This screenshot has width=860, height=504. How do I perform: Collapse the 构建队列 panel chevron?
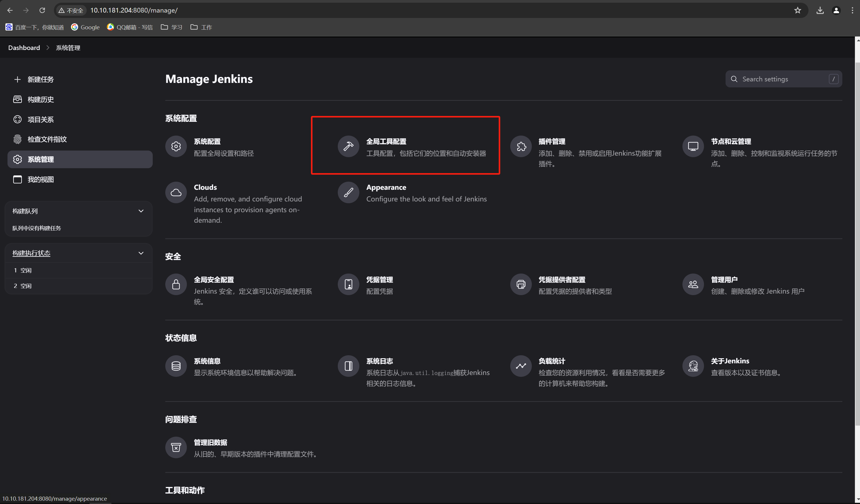(141, 211)
